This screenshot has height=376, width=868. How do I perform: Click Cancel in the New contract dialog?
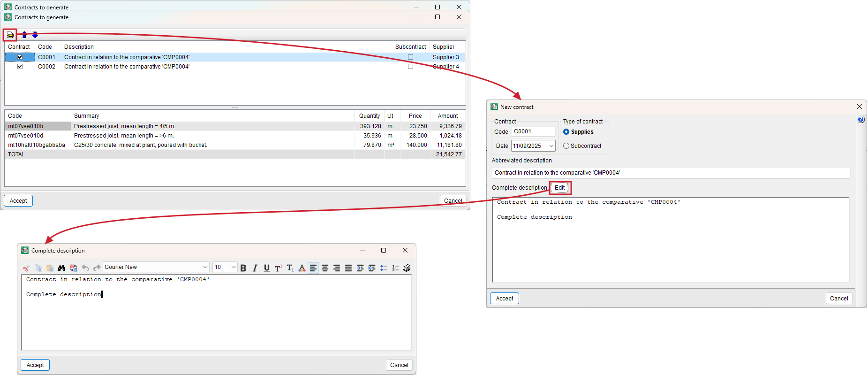click(x=839, y=298)
